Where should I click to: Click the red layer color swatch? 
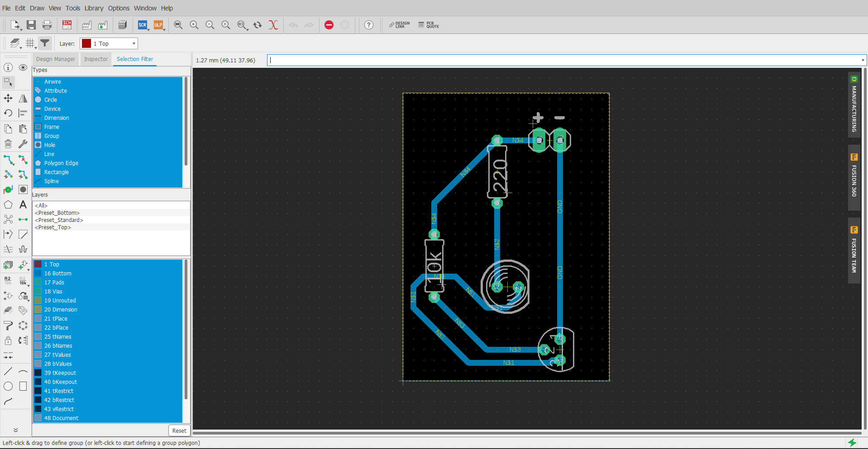click(x=86, y=43)
